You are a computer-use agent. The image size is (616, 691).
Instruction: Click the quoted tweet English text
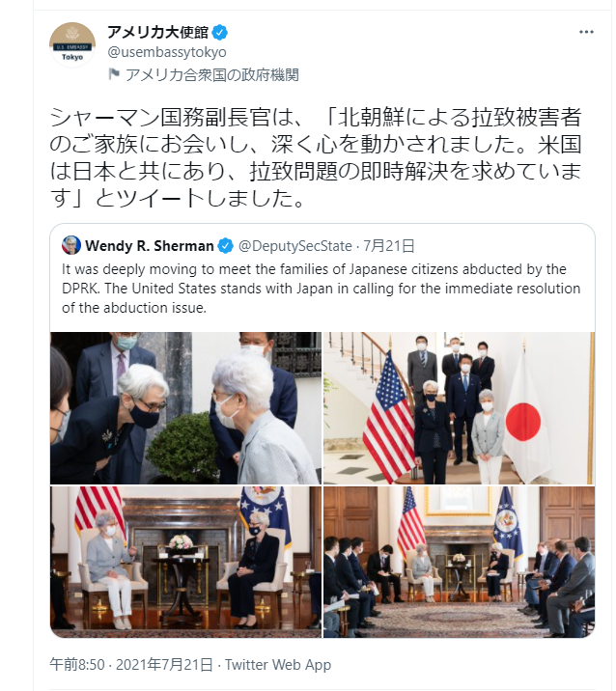click(x=321, y=289)
